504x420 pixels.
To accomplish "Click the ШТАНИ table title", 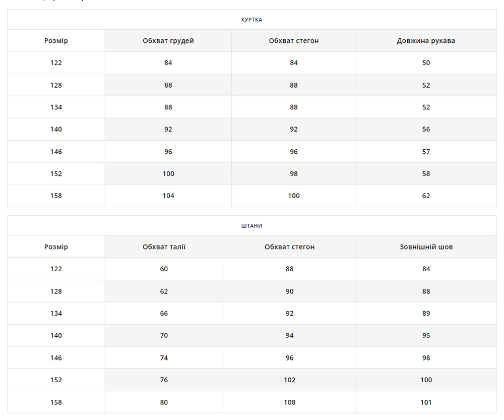I will tap(251, 226).
